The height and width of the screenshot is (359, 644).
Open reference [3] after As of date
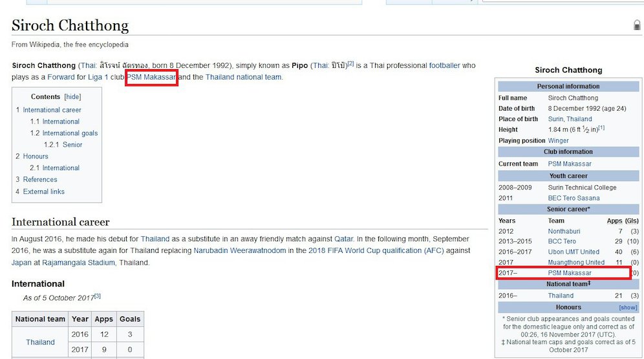[98, 296]
